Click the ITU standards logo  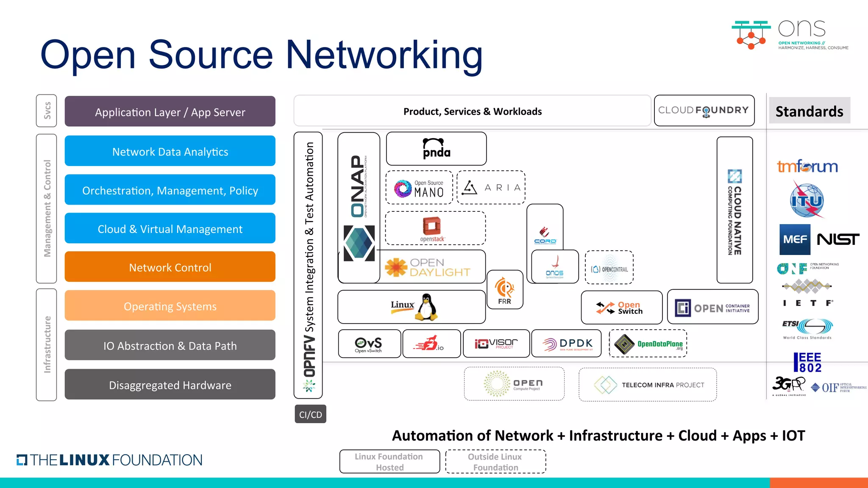coord(807,200)
